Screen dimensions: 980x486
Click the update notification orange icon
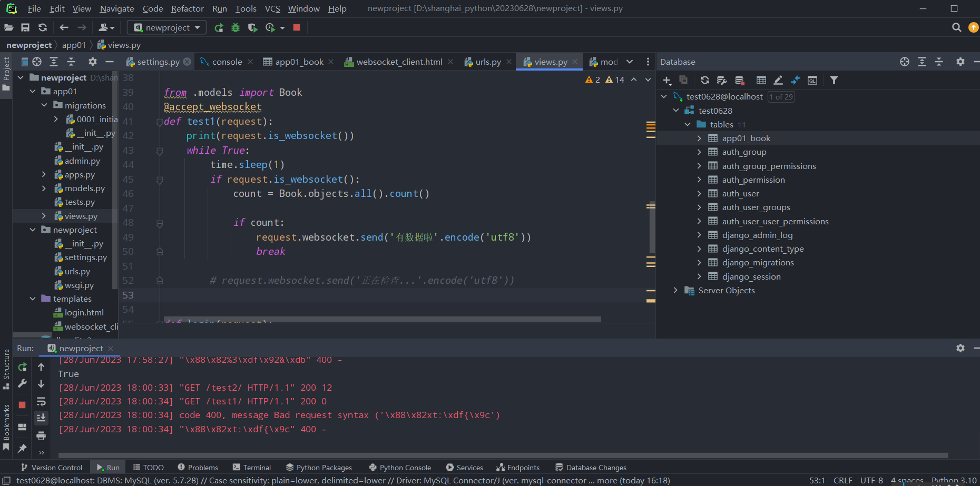(974, 27)
